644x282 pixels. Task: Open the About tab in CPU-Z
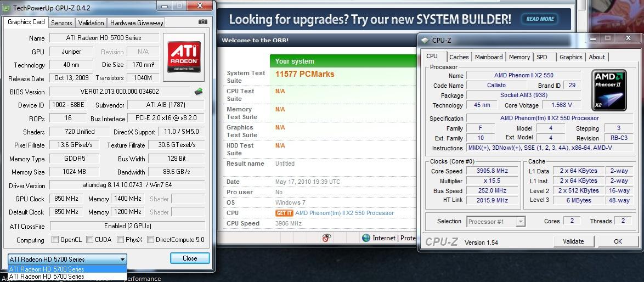click(x=597, y=57)
